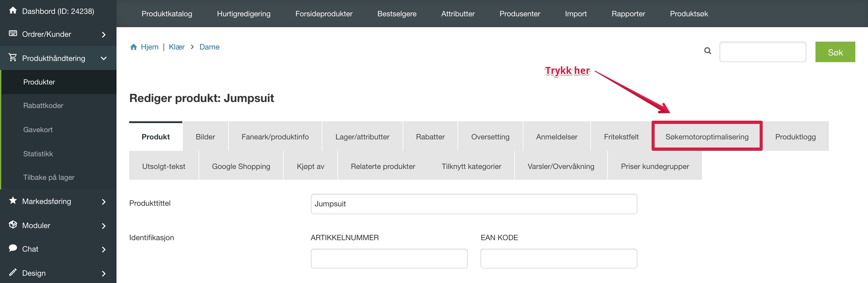Go to the Hjem breadcrumb link
This screenshot has height=283, width=868.
tap(150, 47)
